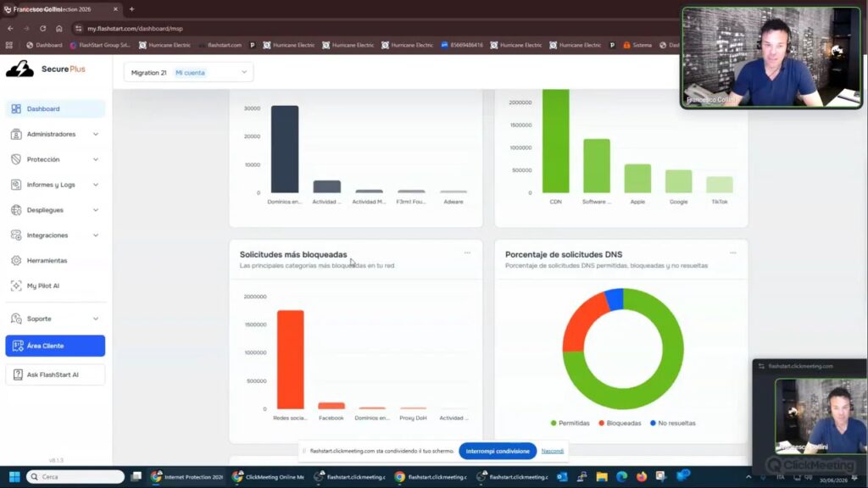Screen dimensions: 868x488
Task: Open Herramientas menu entry
Action: coord(55,260)
